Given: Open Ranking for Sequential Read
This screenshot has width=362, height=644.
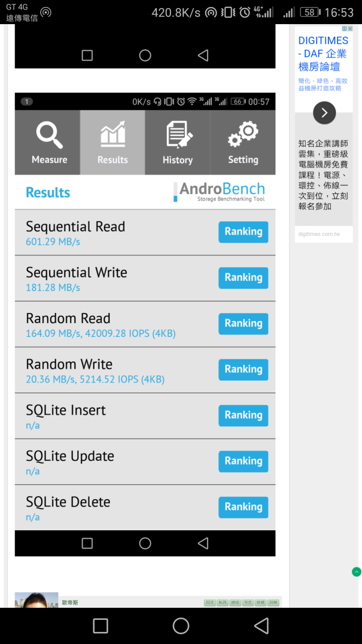Looking at the screenshot, I should coord(243,232).
